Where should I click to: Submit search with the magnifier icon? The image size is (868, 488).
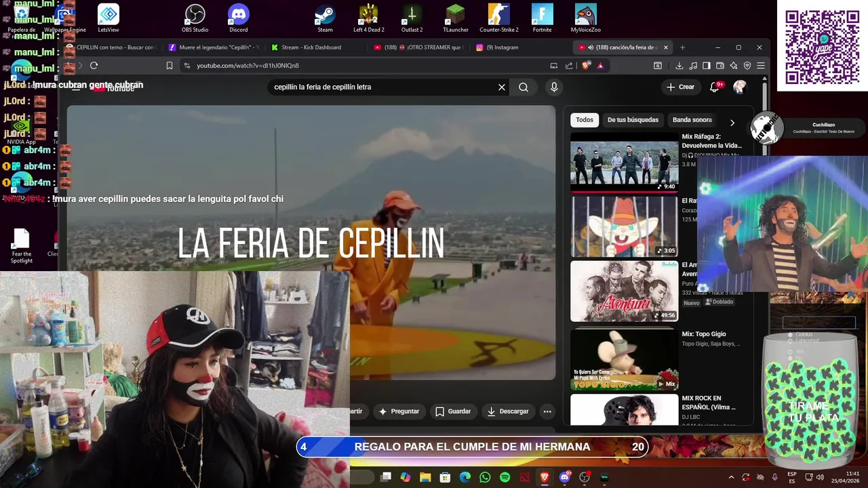pyautogui.click(x=524, y=87)
